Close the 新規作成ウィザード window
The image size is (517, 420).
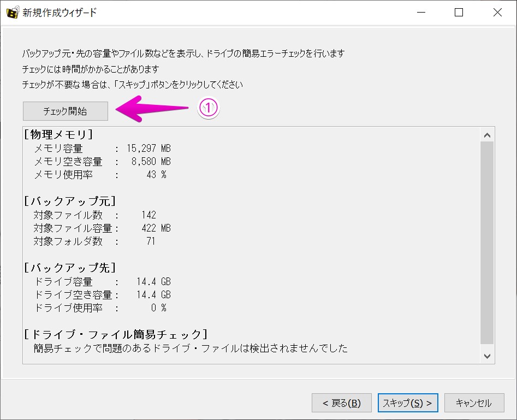pyautogui.click(x=497, y=13)
